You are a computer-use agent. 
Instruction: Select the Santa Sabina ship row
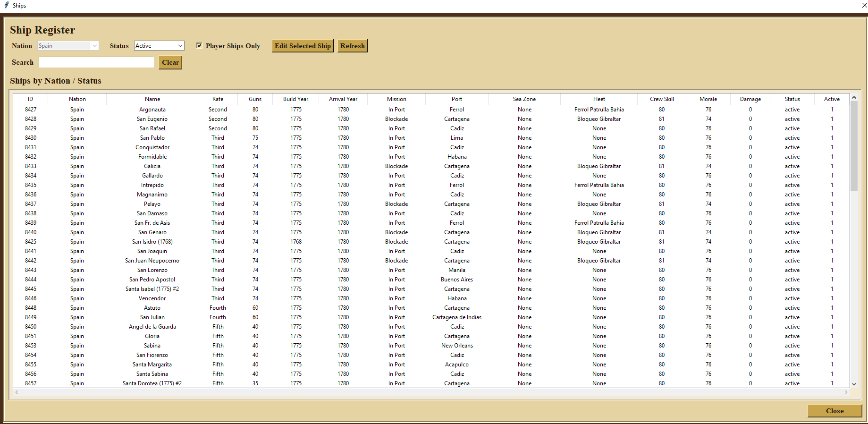(x=431, y=374)
